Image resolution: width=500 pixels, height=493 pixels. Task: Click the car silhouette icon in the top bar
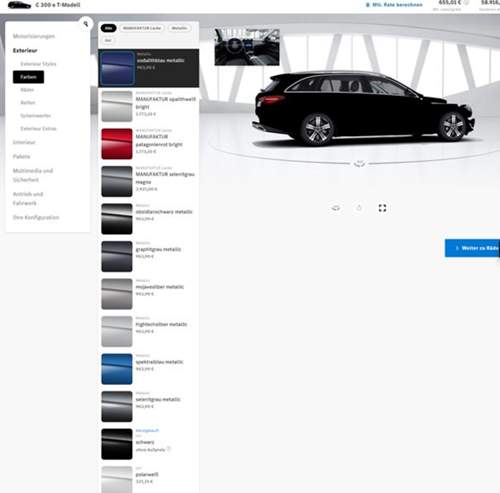click(19, 5)
